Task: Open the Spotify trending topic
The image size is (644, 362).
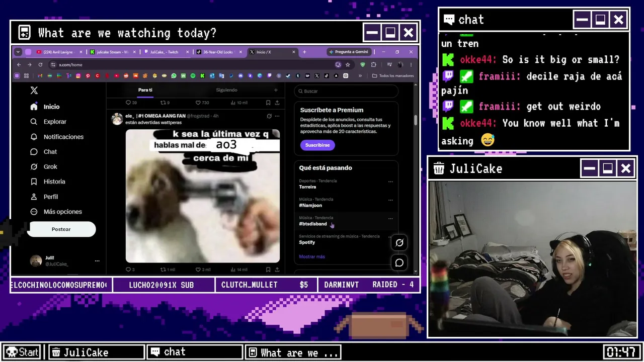Action: click(307, 242)
